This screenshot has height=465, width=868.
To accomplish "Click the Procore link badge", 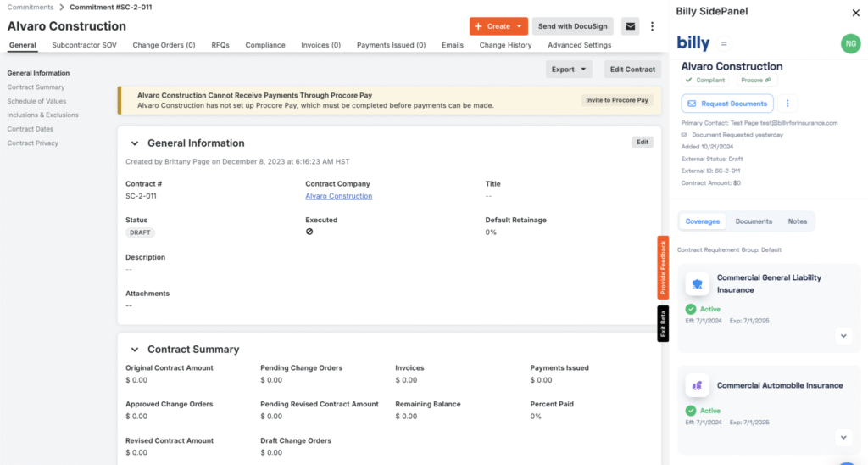I will pos(756,80).
